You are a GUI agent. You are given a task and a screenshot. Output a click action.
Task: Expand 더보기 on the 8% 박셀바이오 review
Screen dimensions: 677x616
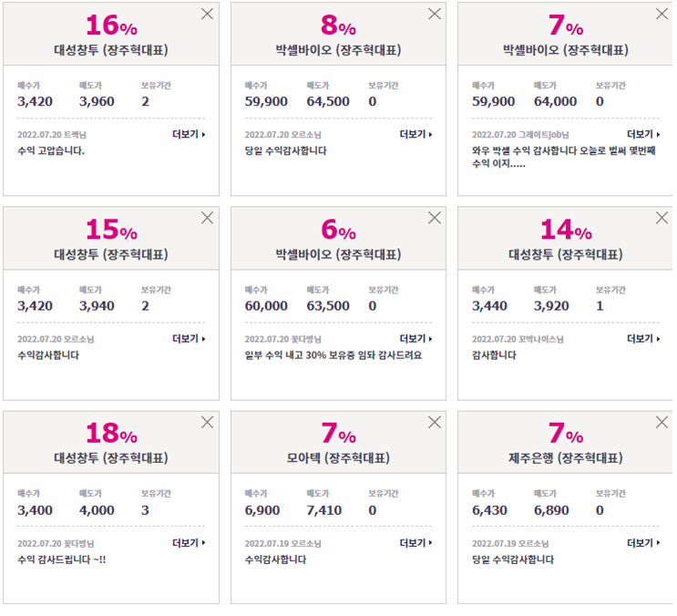pos(415,134)
